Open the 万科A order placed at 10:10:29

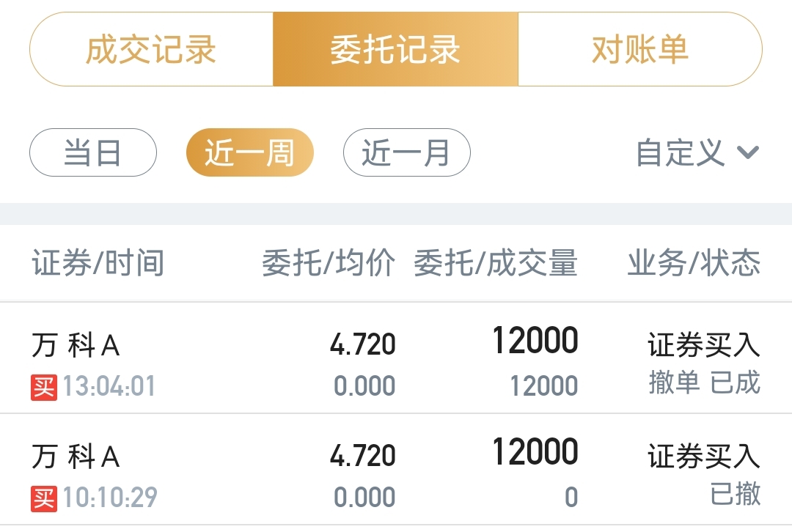(x=76, y=457)
